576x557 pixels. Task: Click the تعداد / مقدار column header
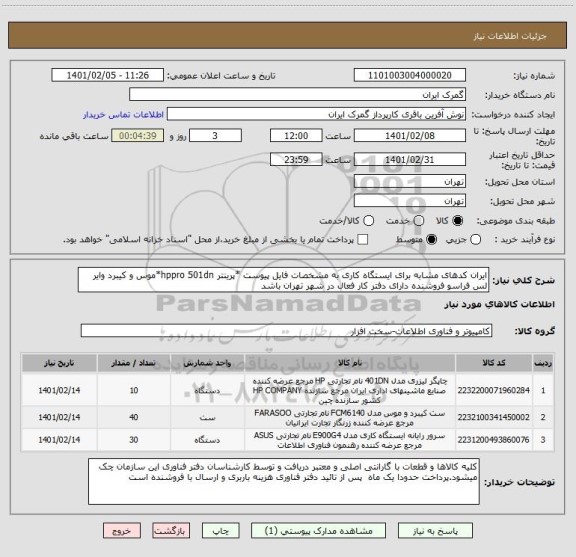[x=134, y=363]
